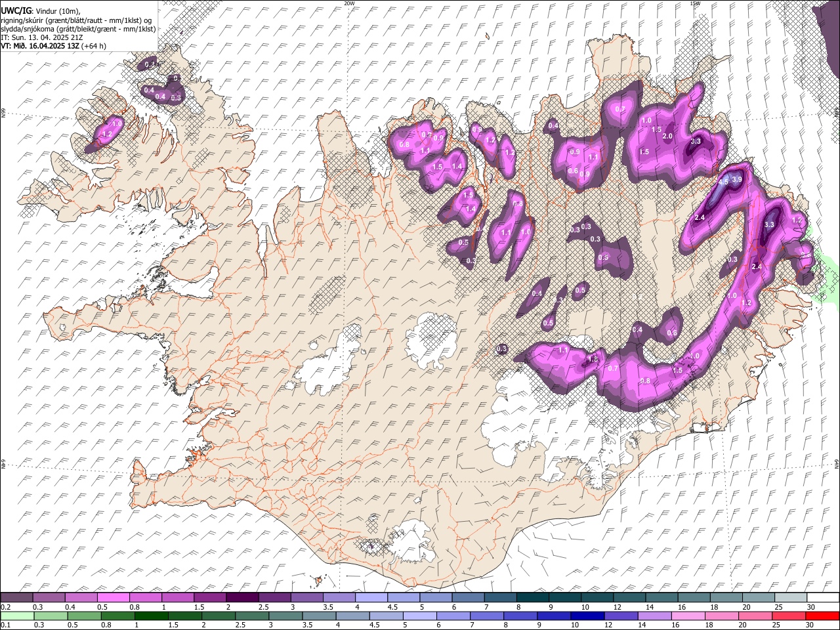Click the dark teal swatch between 9 and 10, upper legend
Viewport: 840px width, 630px height.
pos(565,597)
